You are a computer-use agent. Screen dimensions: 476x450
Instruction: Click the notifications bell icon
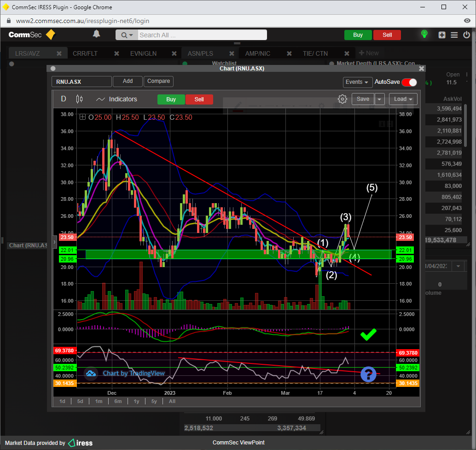pos(97,34)
